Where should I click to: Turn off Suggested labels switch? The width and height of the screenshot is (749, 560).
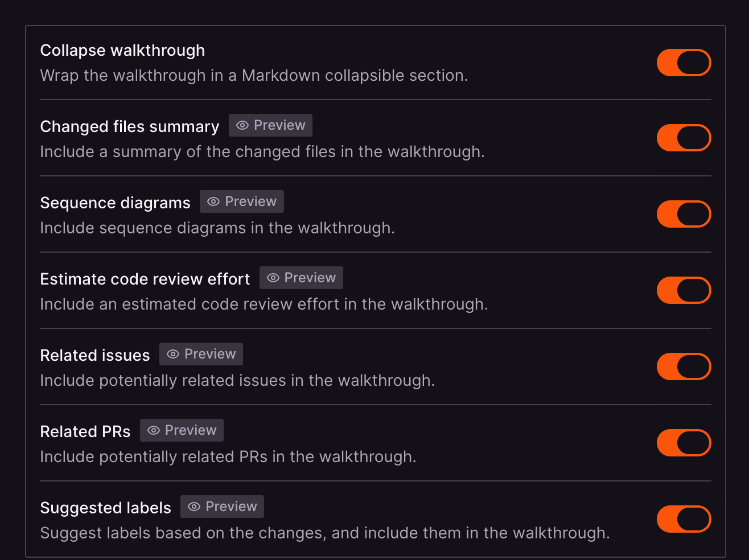[x=684, y=519]
